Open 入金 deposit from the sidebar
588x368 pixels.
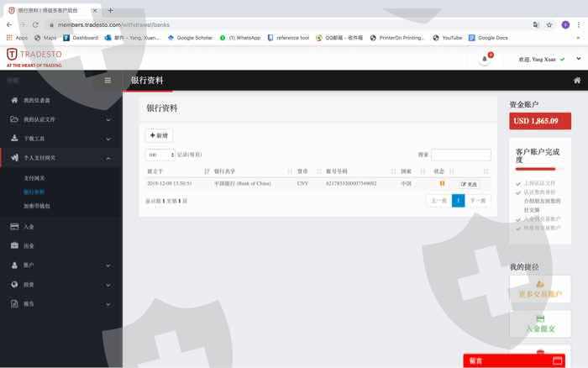pos(29,226)
